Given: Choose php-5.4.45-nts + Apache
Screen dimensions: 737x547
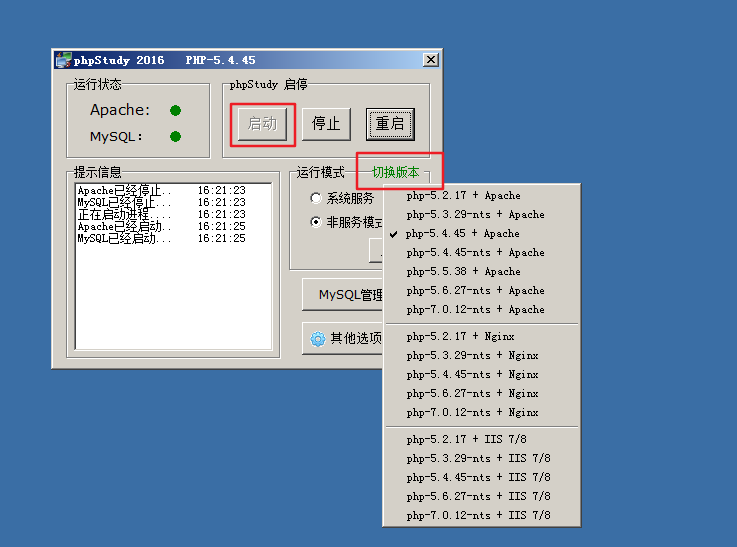Looking at the screenshot, I should (x=482, y=252).
